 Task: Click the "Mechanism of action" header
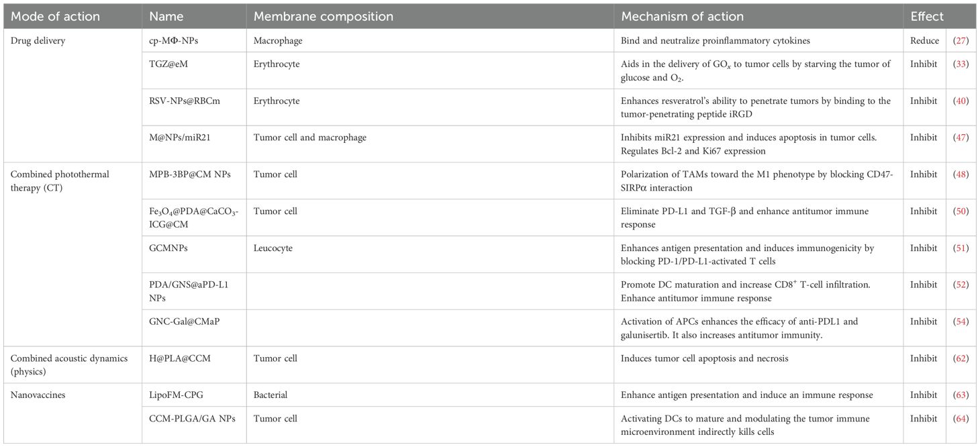(682, 16)
